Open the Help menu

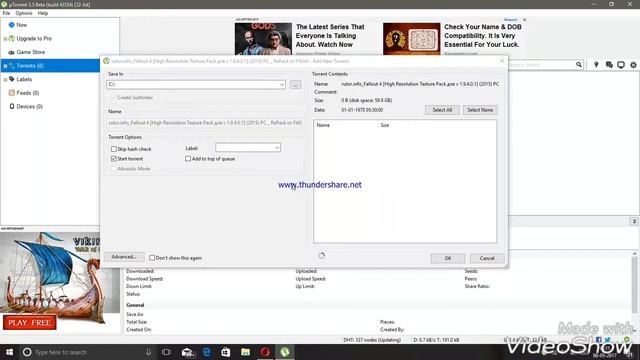pyautogui.click(x=42, y=13)
